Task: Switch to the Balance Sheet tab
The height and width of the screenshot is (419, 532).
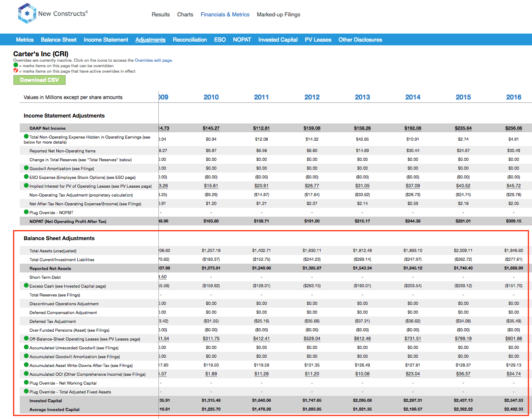Action: click(x=58, y=39)
